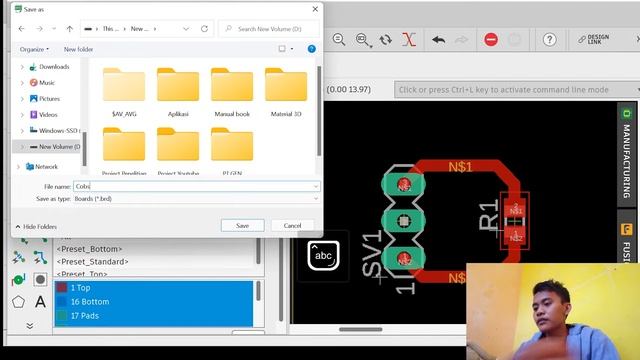The image size is (640, 360).
Task: Click the undo arrow icon
Action: pos(438,40)
